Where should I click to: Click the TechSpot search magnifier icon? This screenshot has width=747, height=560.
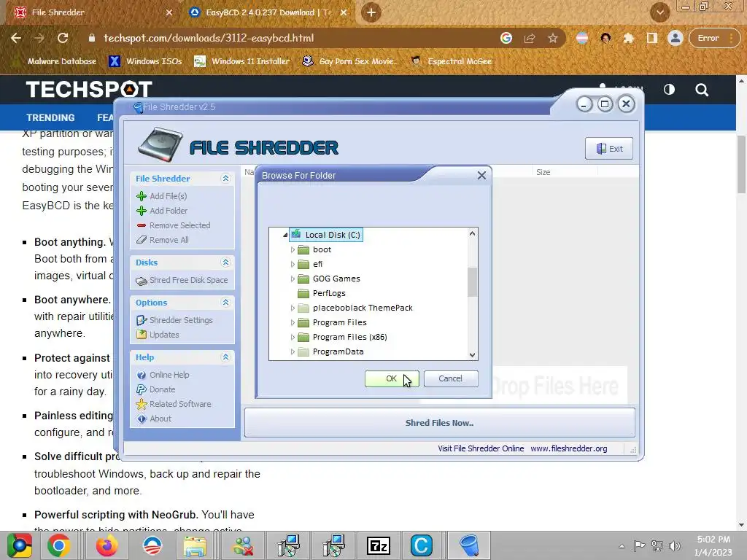click(702, 90)
